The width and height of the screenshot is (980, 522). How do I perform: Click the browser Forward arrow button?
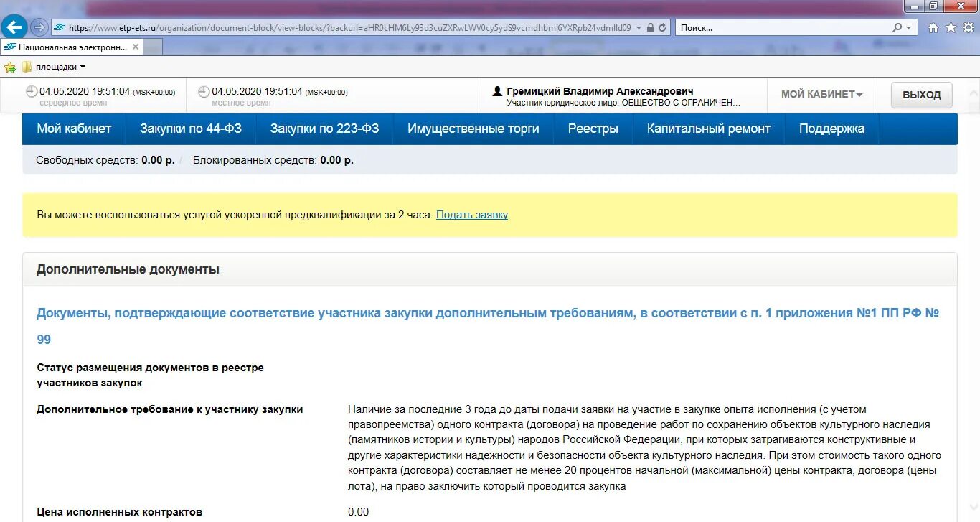pyautogui.click(x=39, y=27)
